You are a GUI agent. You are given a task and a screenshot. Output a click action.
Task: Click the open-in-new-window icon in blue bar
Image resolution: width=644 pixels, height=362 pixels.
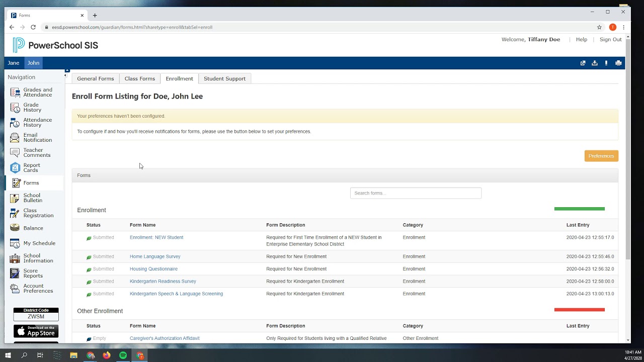pos(583,63)
